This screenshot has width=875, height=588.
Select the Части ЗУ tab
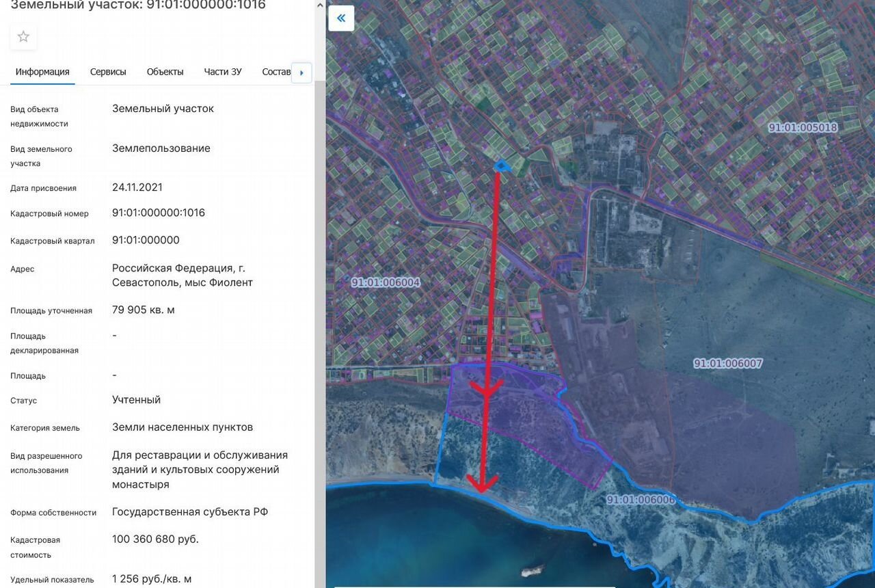click(222, 72)
